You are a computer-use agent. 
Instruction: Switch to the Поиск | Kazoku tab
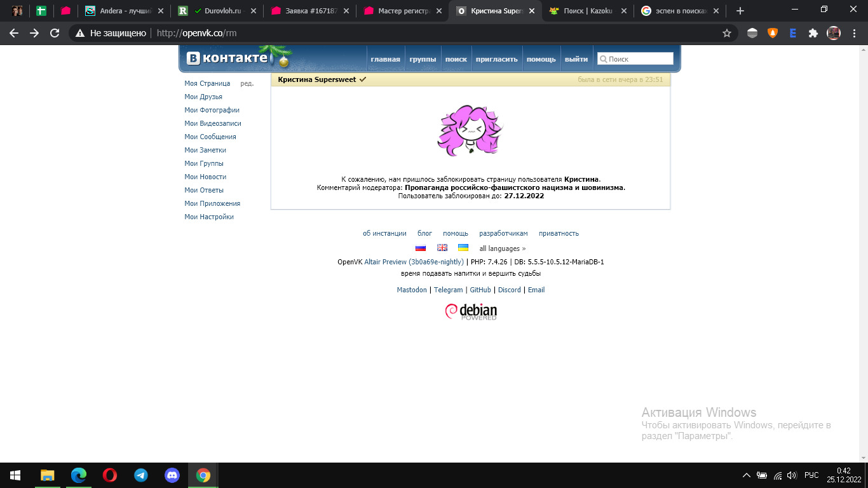[x=588, y=11]
